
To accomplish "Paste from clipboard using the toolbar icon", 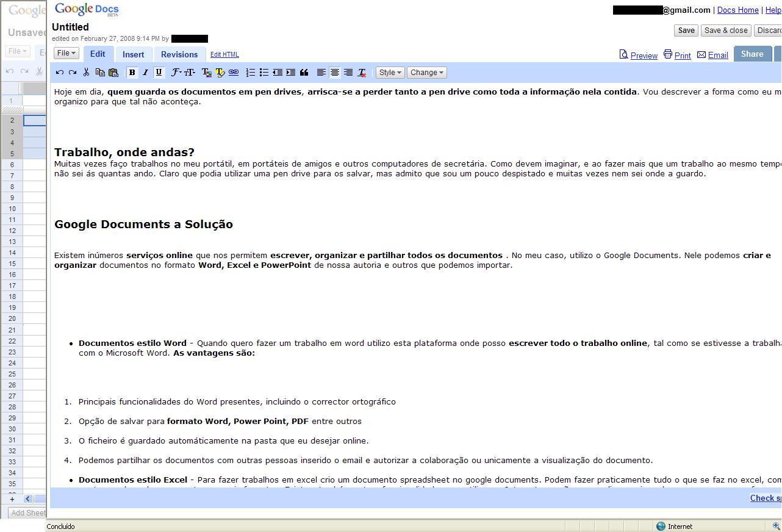I will point(113,73).
